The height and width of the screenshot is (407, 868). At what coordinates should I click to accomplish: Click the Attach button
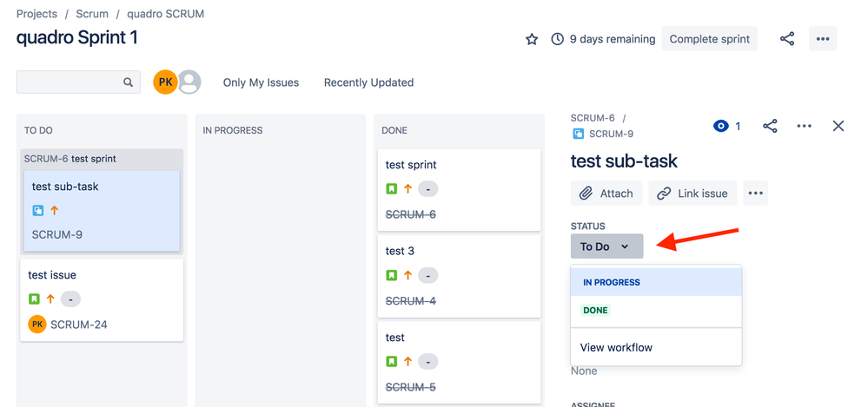point(606,193)
